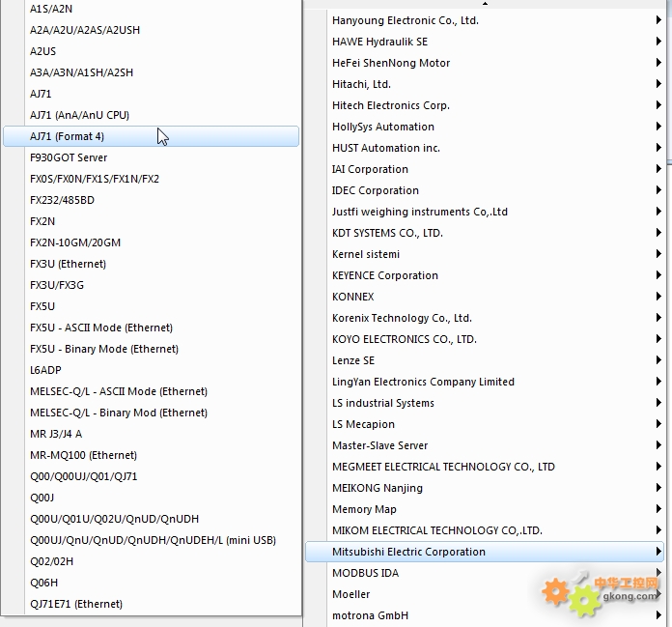Viewport: 672px width, 627px height.
Task: Click the scroll-up arrow atop manufacturer list
Action: coord(485,4)
